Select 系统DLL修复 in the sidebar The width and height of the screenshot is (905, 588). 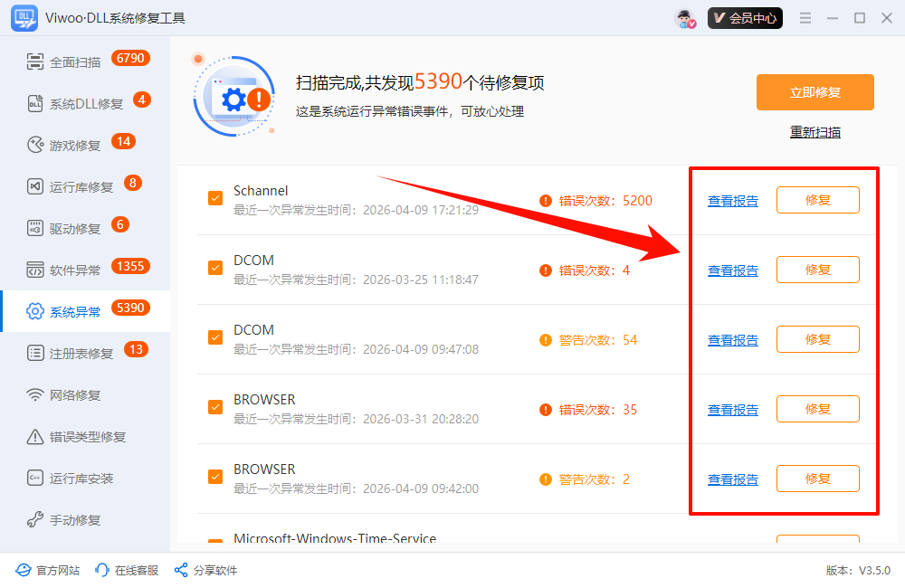pos(86,104)
